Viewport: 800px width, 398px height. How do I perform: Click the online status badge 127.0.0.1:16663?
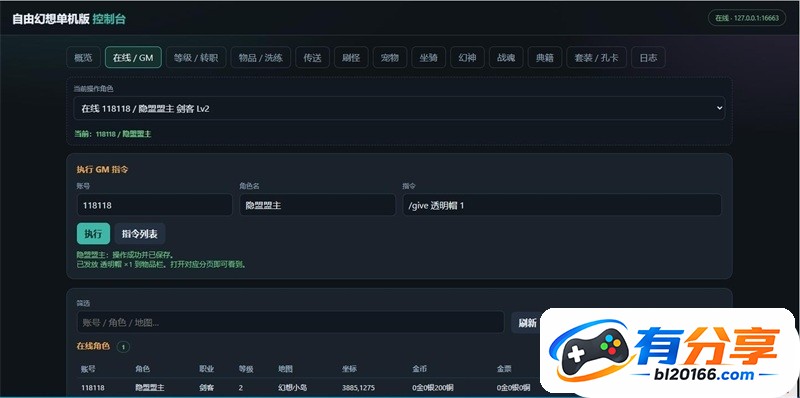747,18
